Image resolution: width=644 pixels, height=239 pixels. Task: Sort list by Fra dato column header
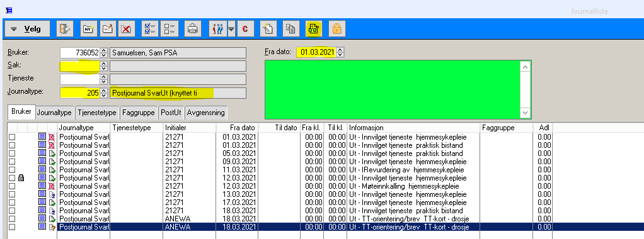click(237, 128)
